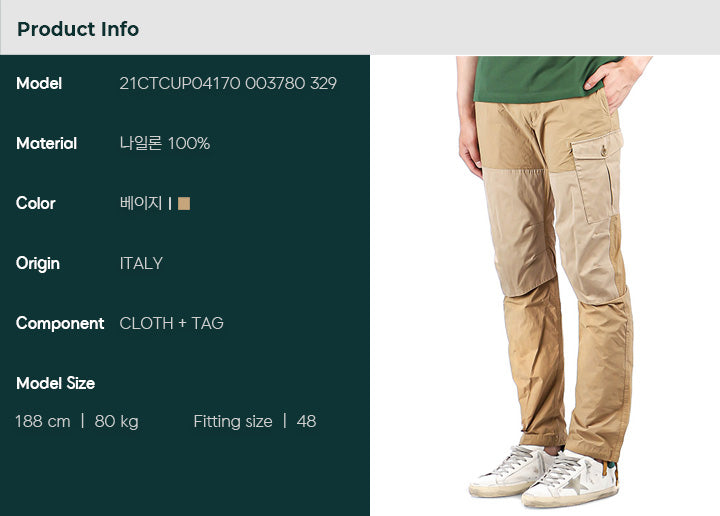The height and width of the screenshot is (516, 720).
Task: Select the model number 21CTCUP04170 003780 329
Action: [228, 83]
